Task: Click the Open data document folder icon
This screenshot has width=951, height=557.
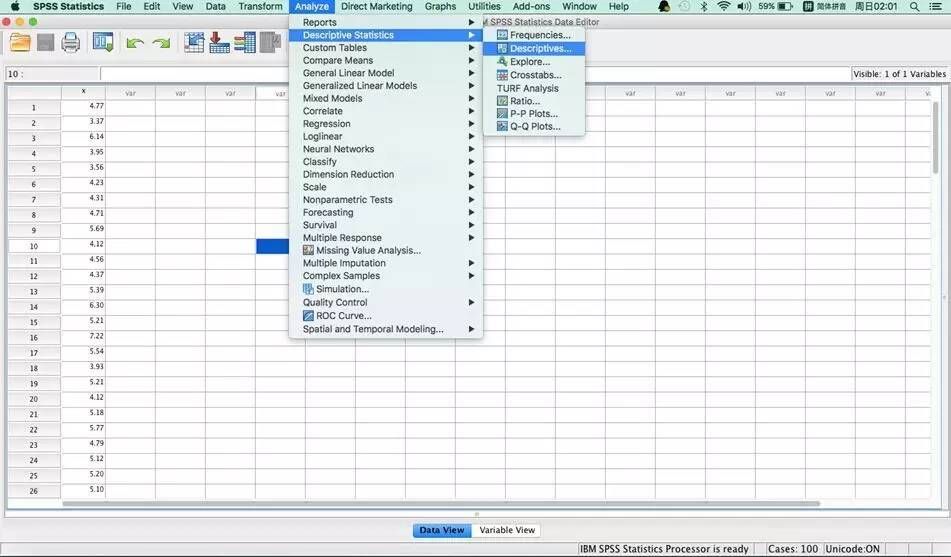Action: pyautogui.click(x=20, y=43)
